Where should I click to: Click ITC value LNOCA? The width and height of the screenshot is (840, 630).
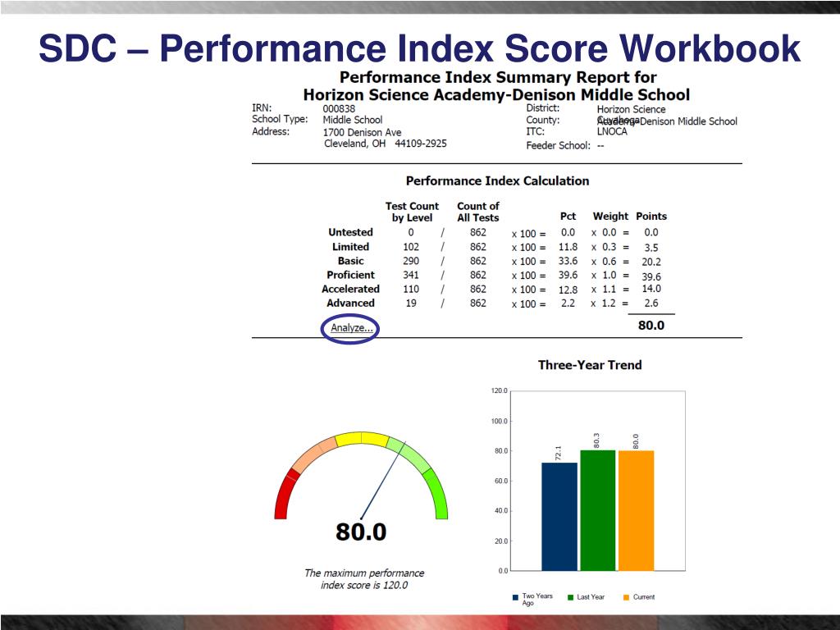(x=612, y=131)
